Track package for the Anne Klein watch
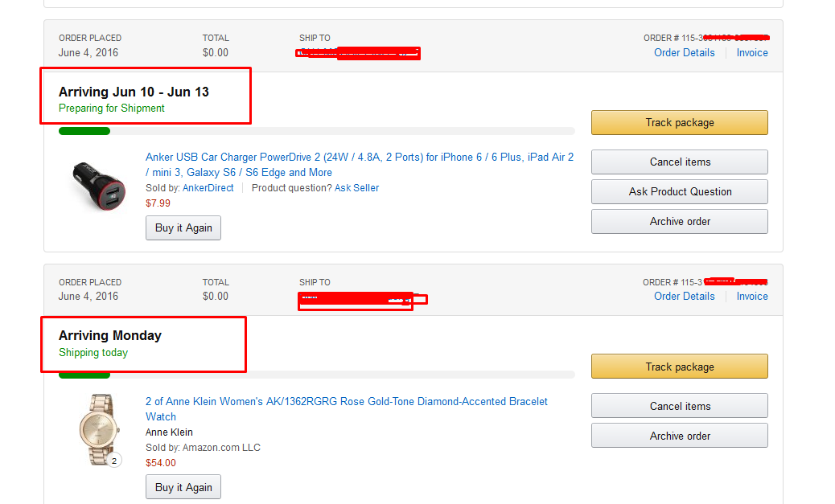The height and width of the screenshot is (504, 835). (x=679, y=367)
